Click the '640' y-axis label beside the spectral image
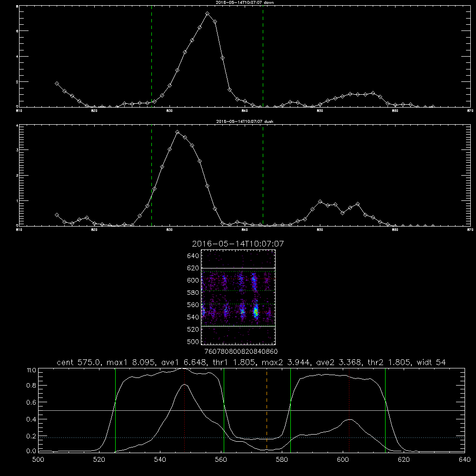 click(x=193, y=256)
